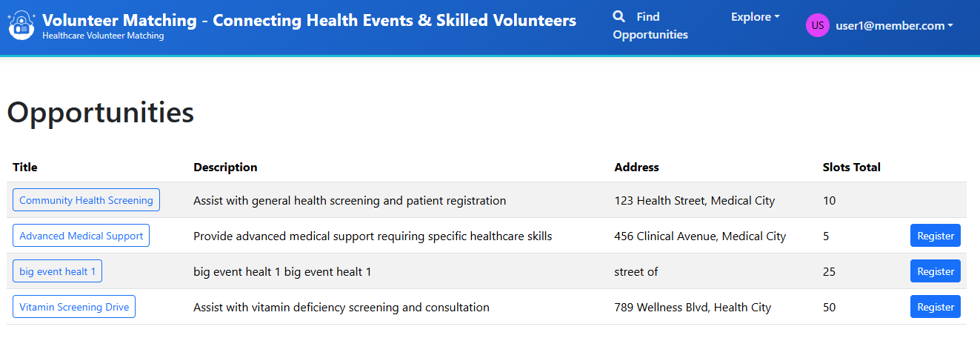Click the Address column header
Screen dimensions: 980x338
(x=636, y=168)
